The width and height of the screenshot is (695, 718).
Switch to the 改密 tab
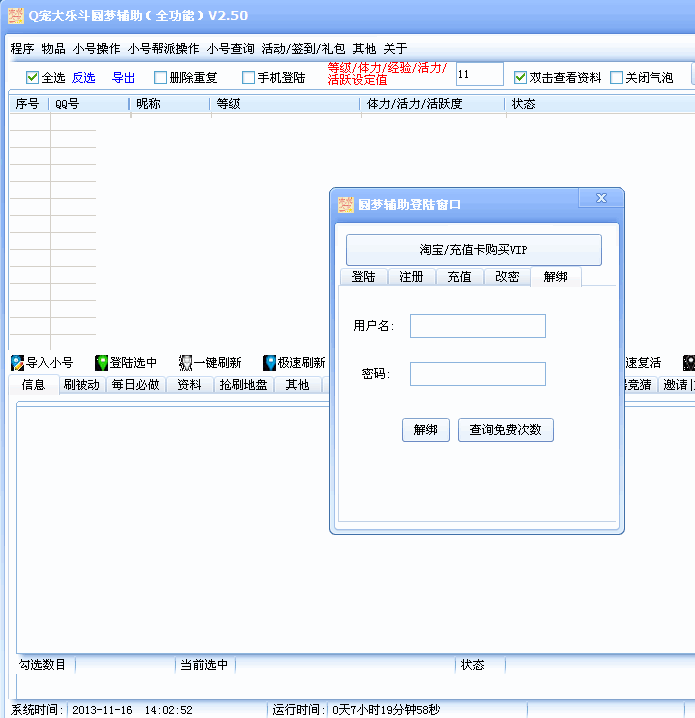pos(507,277)
